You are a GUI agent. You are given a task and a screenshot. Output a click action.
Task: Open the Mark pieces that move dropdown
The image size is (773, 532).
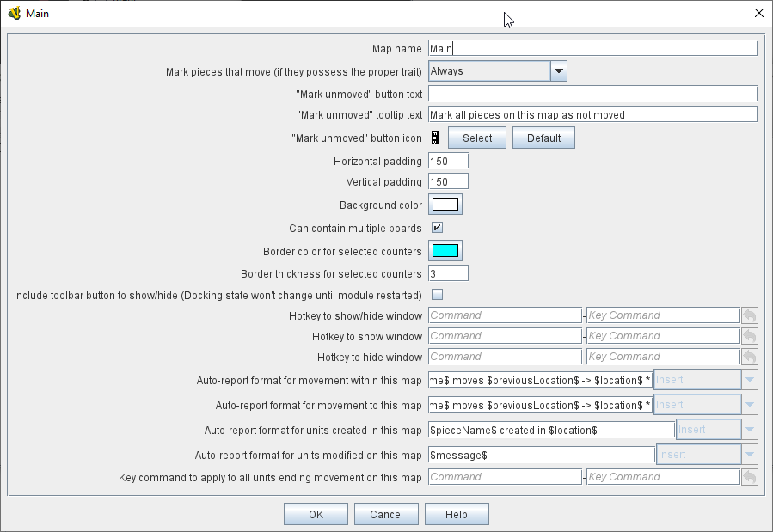click(x=558, y=71)
